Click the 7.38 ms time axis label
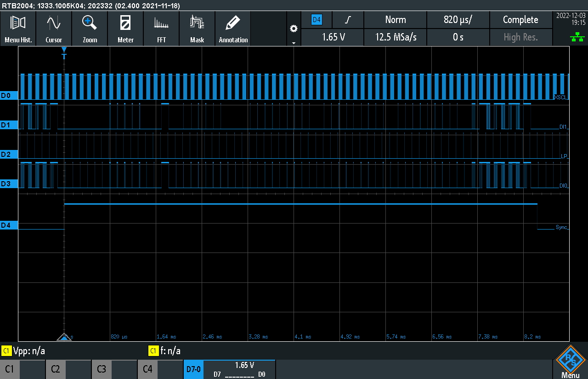Viewport: 588px width, 379px height. (487, 337)
